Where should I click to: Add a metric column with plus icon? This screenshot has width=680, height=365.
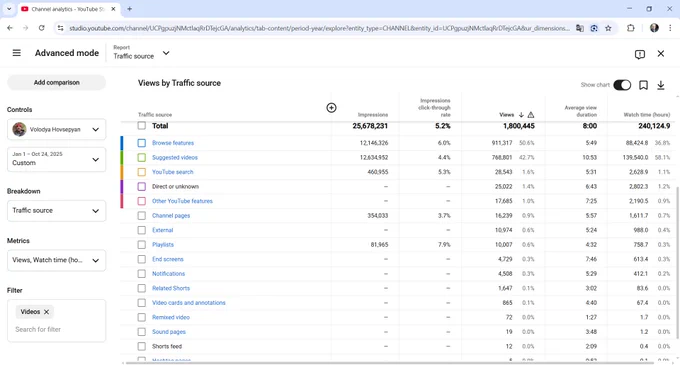(331, 108)
